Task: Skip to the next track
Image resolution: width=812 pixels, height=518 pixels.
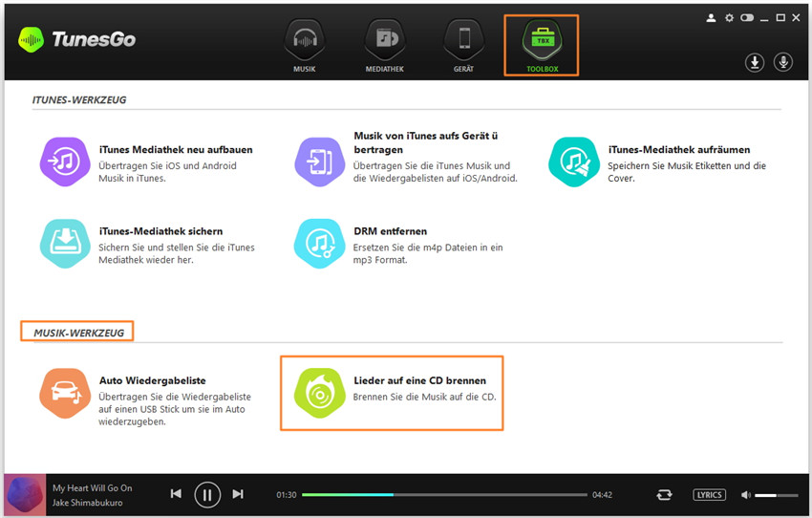Action: click(238, 494)
